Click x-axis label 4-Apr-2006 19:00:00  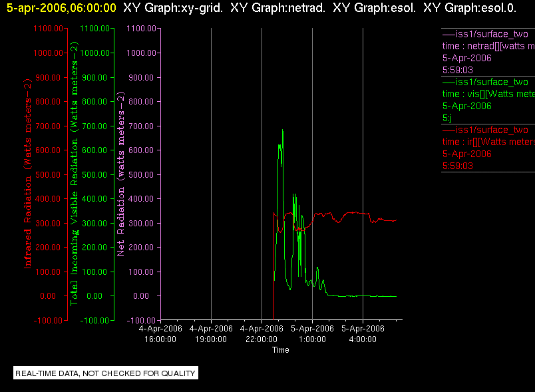tap(211, 333)
